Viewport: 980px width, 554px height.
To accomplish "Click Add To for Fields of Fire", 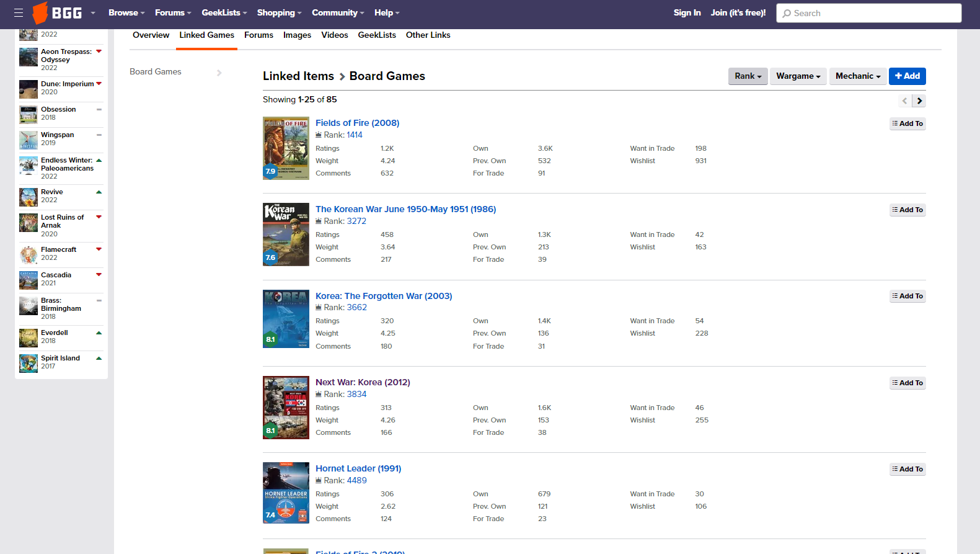I will (x=907, y=123).
